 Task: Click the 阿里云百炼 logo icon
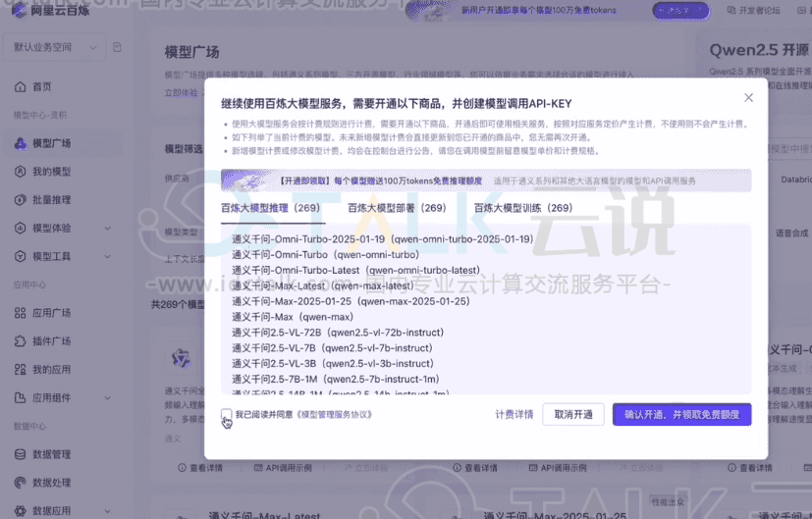coord(20,10)
